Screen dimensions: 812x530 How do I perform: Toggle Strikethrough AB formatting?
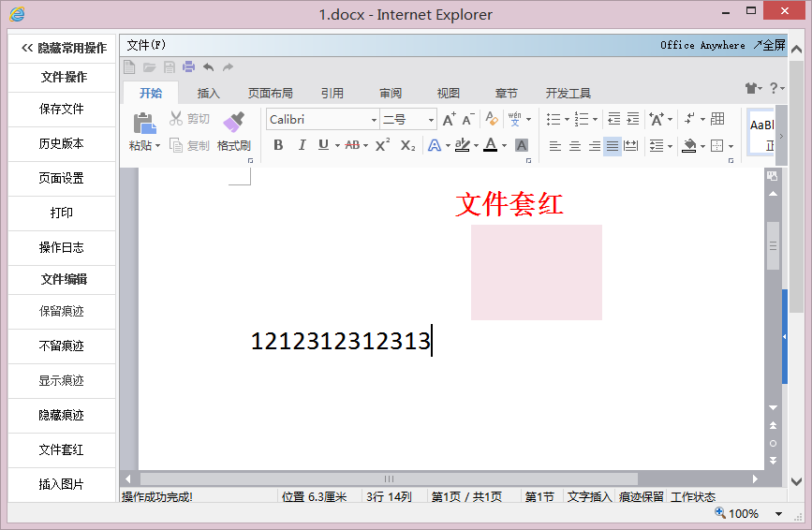click(x=352, y=145)
